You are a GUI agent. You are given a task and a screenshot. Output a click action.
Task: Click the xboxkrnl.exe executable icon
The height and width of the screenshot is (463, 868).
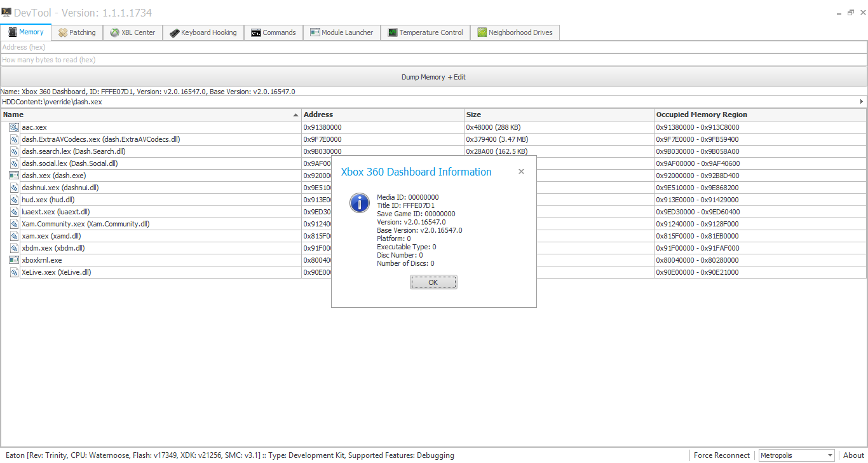[14, 260]
